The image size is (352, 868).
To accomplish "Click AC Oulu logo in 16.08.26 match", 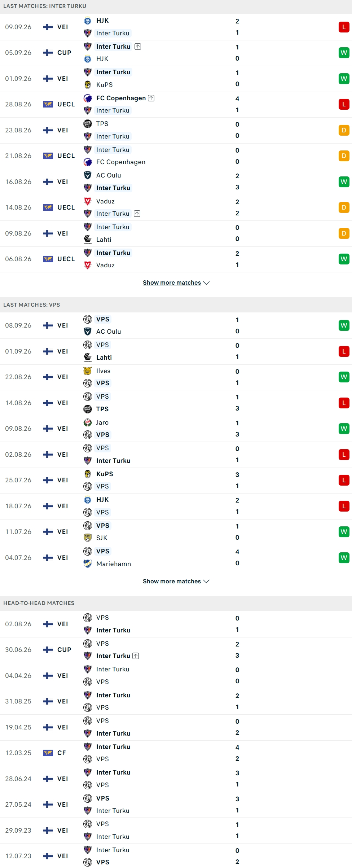I will (88, 175).
